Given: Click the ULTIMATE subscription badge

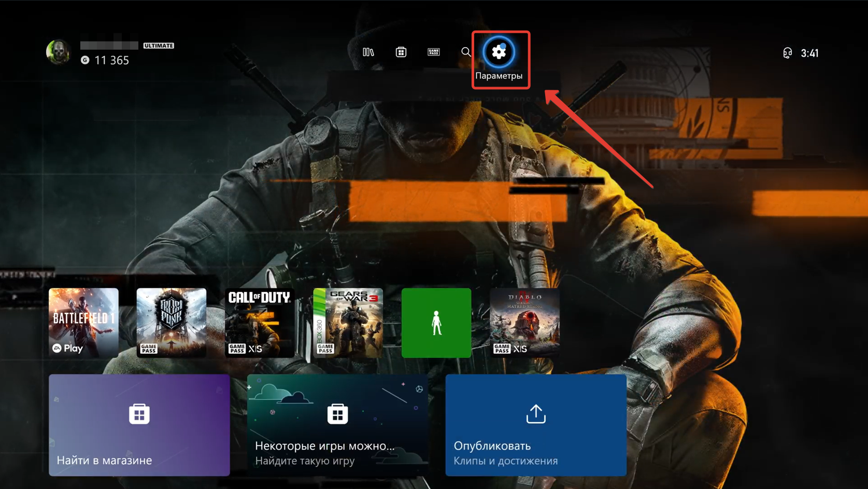Looking at the screenshot, I should click(159, 46).
